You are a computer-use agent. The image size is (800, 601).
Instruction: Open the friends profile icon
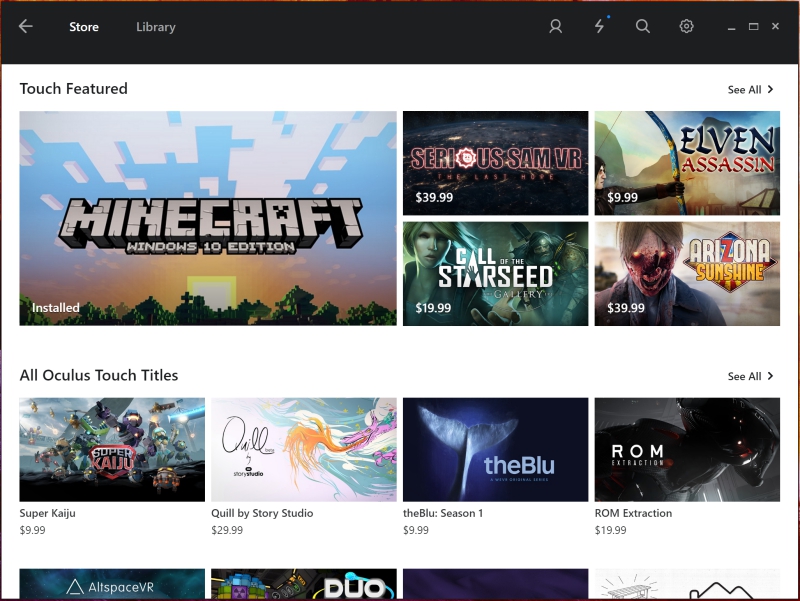pos(556,27)
